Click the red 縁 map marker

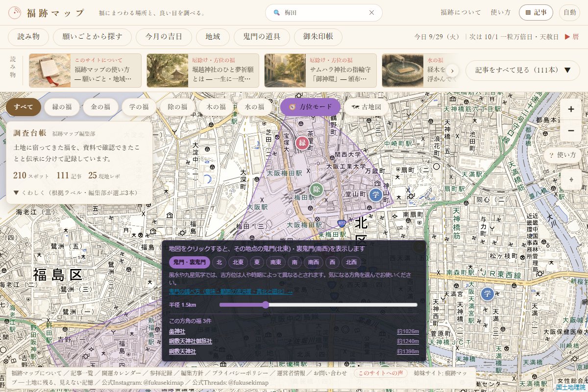(x=302, y=143)
